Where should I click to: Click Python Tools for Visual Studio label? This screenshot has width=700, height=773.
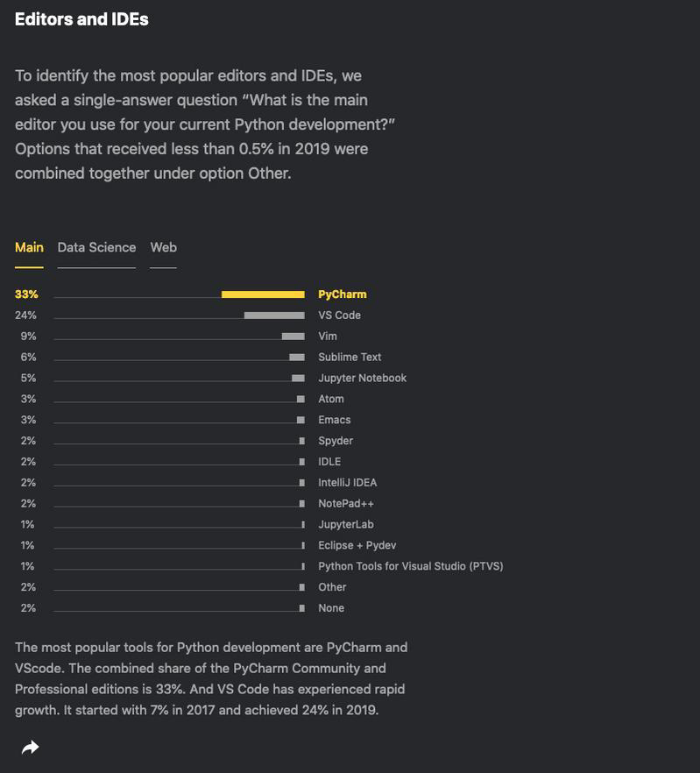[x=410, y=566]
